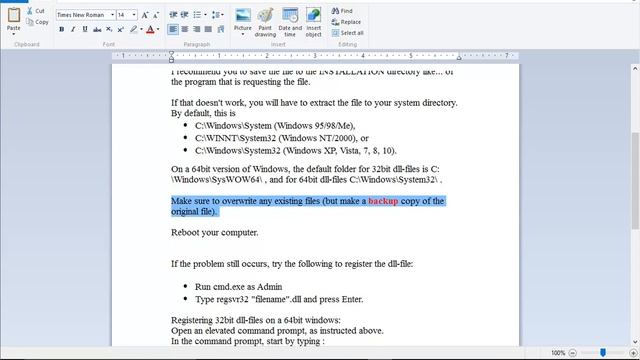Click the zoom in plus button
The image size is (640, 360).
[633, 353]
